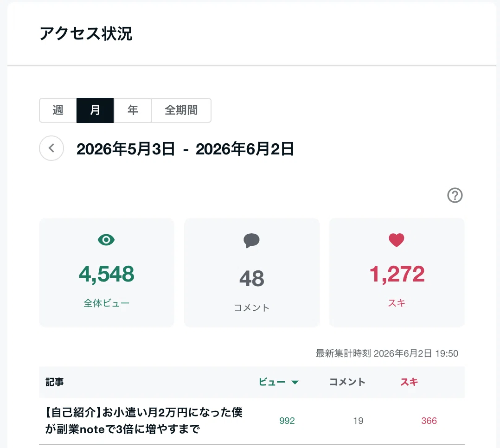The image size is (500, 448).
Task: Click the help question mark icon
Action: (x=455, y=195)
